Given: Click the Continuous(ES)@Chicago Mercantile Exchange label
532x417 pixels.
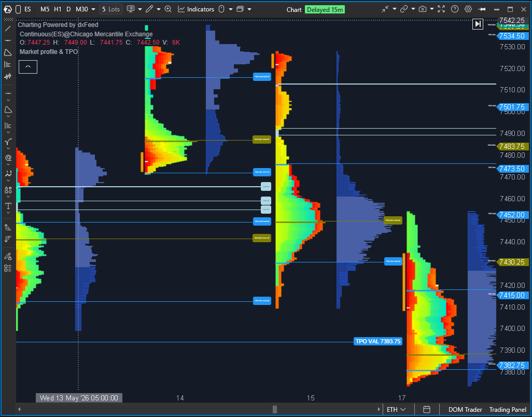Looking at the screenshot, I should tap(86, 34).
